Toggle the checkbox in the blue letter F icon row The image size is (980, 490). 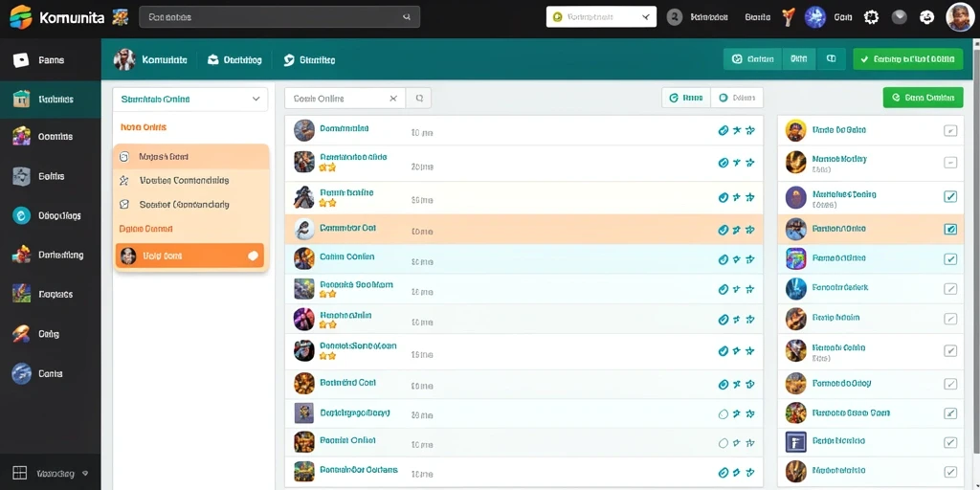(x=950, y=442)
